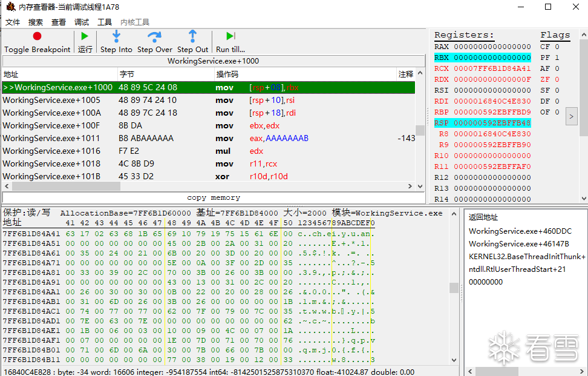Click registers panel scrollbar down arrow
Viewport: 588px width, 376px height.
click(584, 199)
